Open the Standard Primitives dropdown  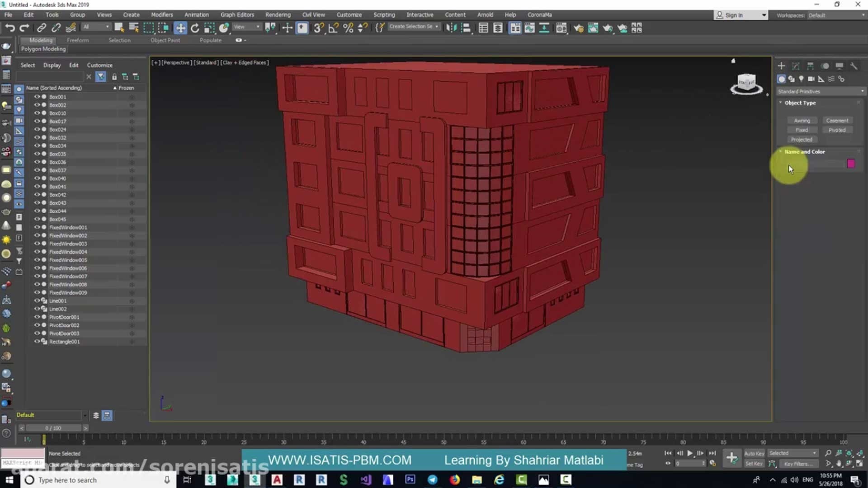click(x=820, y=91)
